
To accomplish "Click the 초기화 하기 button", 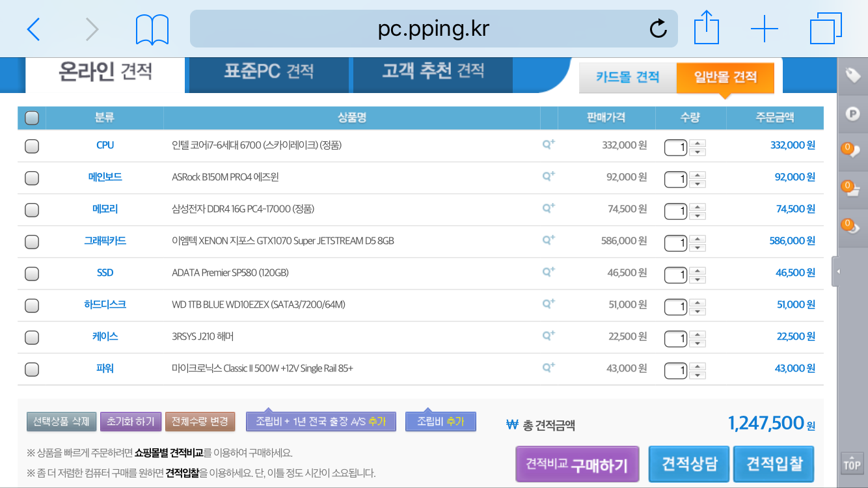I will pyautogui.click(x=131, y=422).
